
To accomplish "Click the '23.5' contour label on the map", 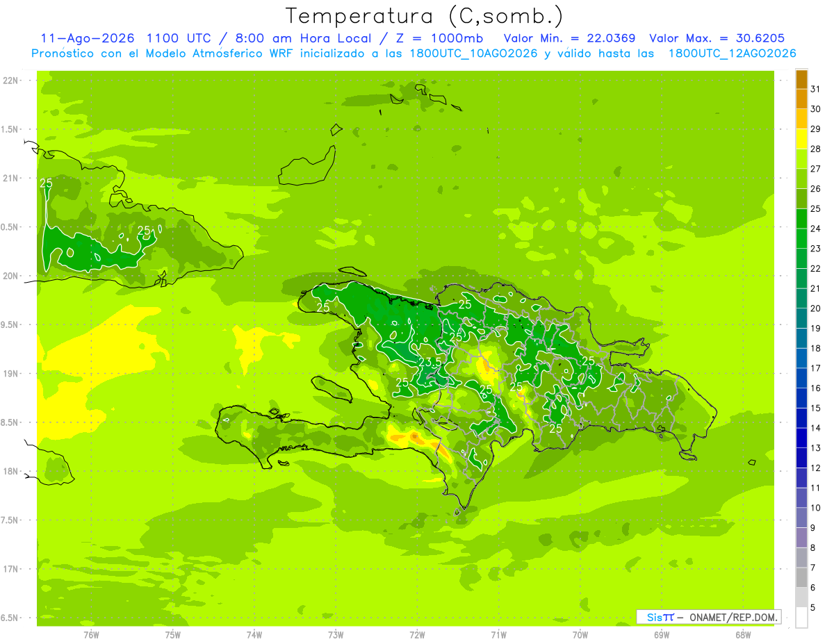I will [430, 362].
